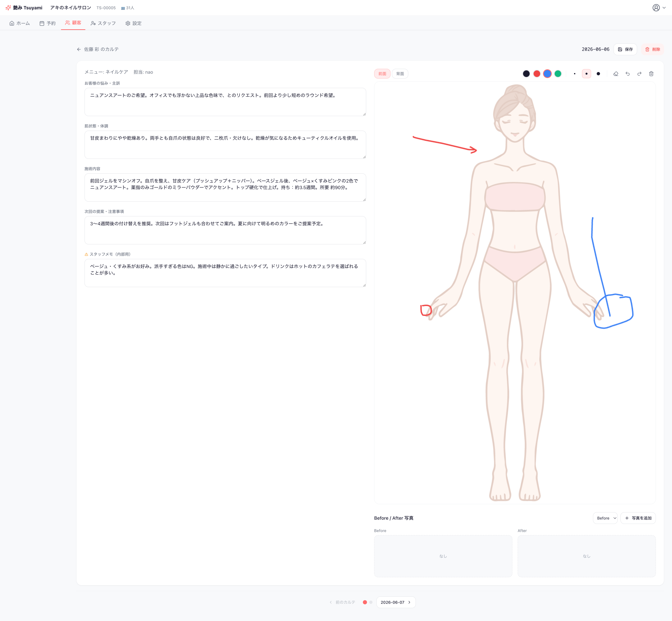Choose the thinnest brush size
672x621 pixels.
[x=575, y=74]
